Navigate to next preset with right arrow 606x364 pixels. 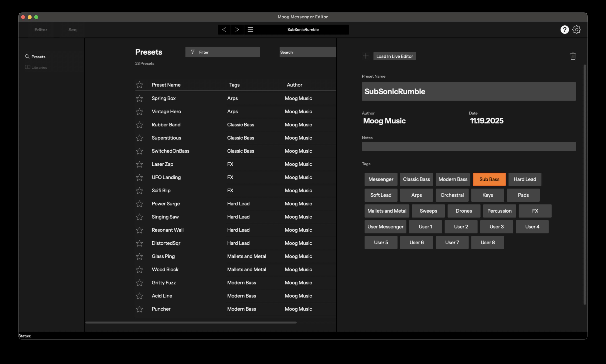click(x=237, y=29)
